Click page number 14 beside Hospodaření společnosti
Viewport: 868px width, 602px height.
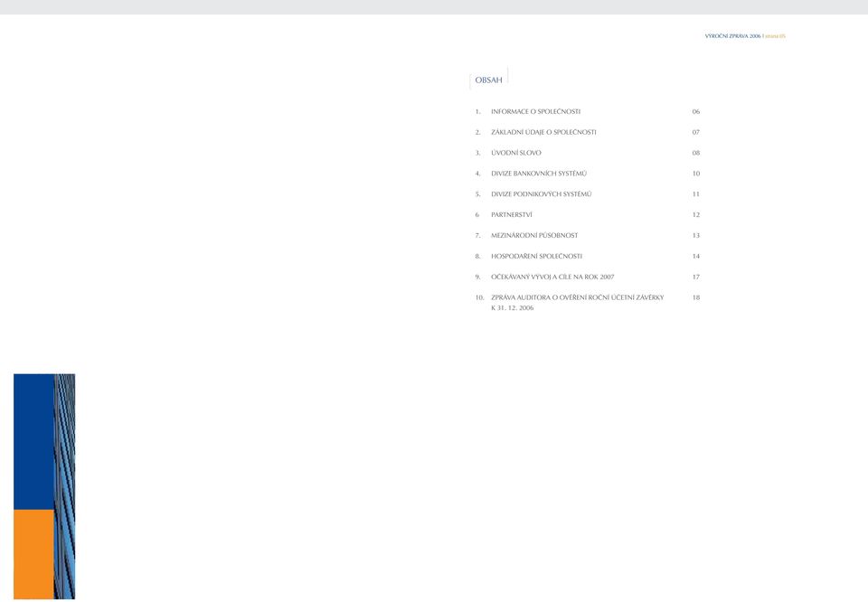tap(696, 256)
